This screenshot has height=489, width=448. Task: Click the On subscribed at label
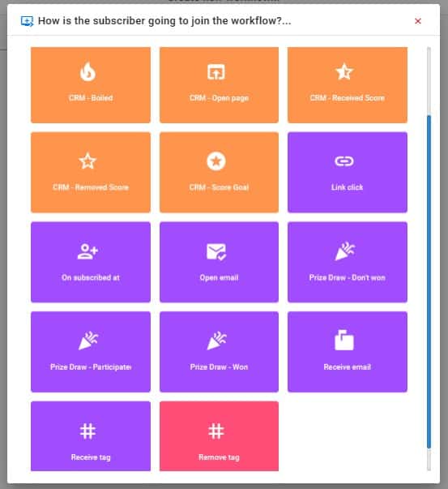(x=91, y=277)
